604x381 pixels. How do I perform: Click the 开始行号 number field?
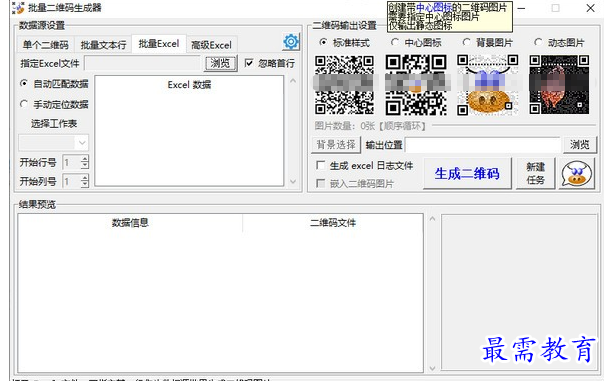click(x=72, y=163)
